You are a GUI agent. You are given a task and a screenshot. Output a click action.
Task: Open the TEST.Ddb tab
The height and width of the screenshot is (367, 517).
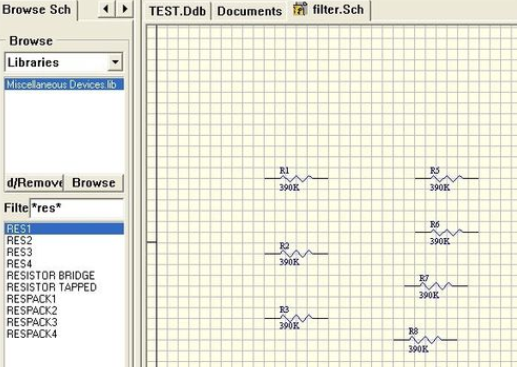coord(177,11)
